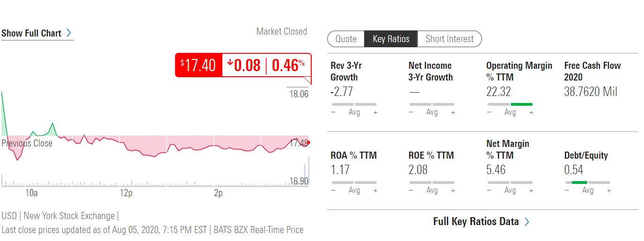This screenshot has width=644, height=241.
Task: Click the Full Key Ratios Data chevron
Action: click(527, 222)
